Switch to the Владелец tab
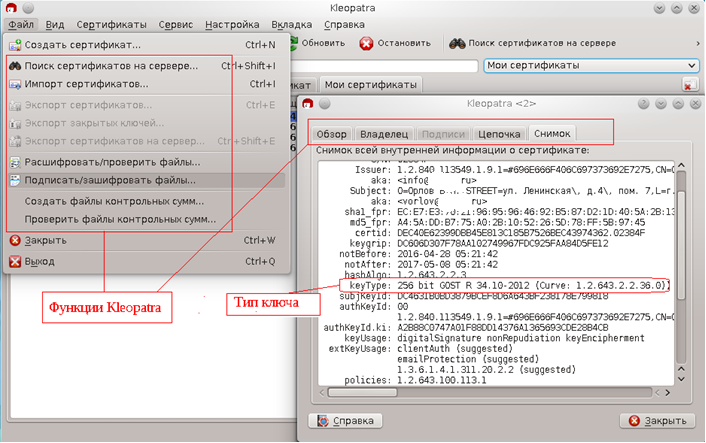This screenshot has height=443, width=706. [x=384, y=134]
